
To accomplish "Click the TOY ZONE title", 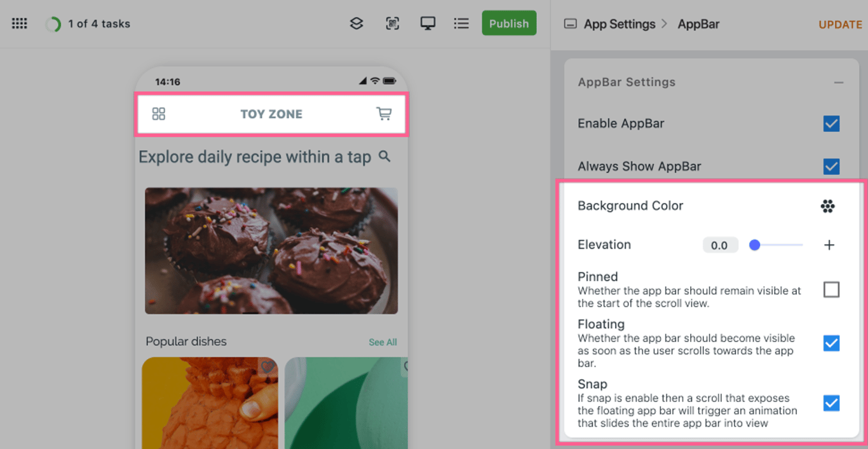I will [271, 114].
